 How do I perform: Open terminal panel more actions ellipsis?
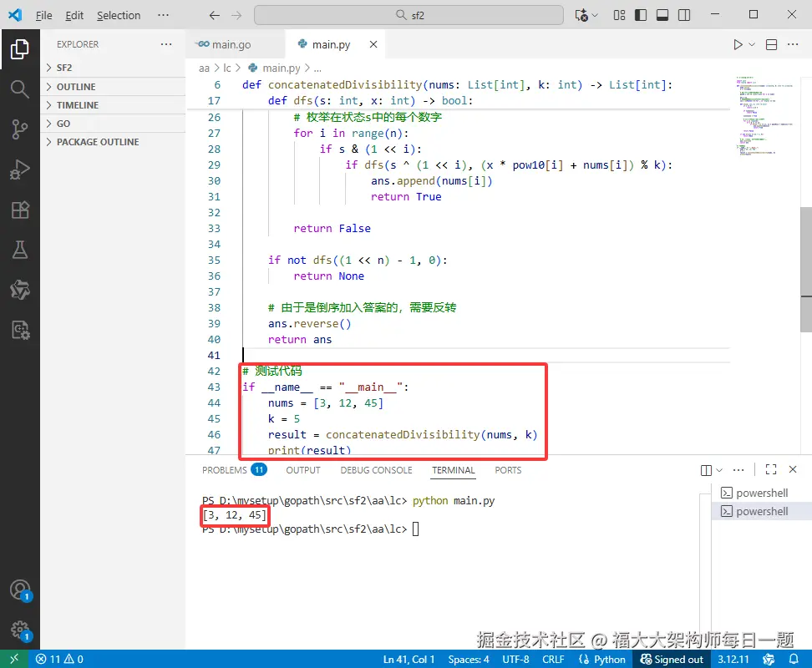(738, 470)
